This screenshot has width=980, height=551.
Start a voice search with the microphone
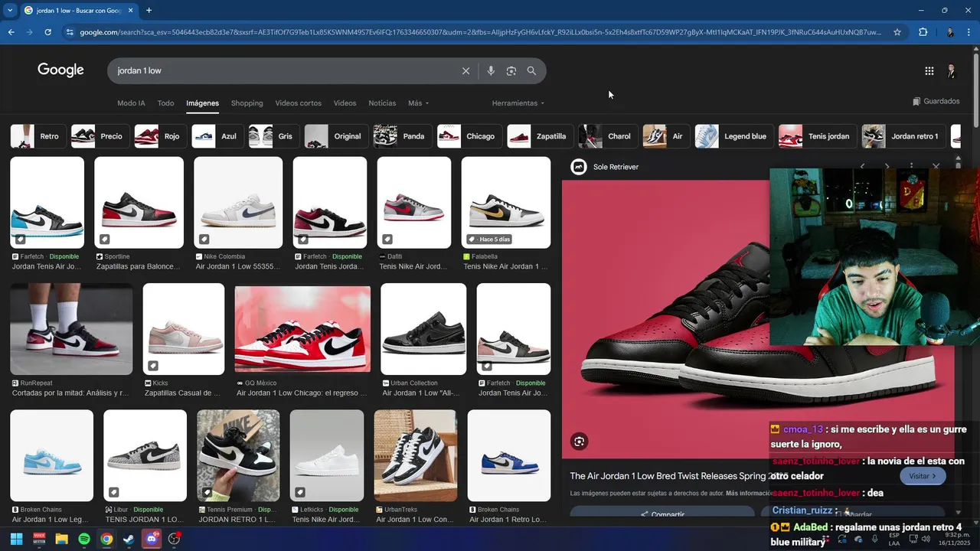click(x=491, y=70)
